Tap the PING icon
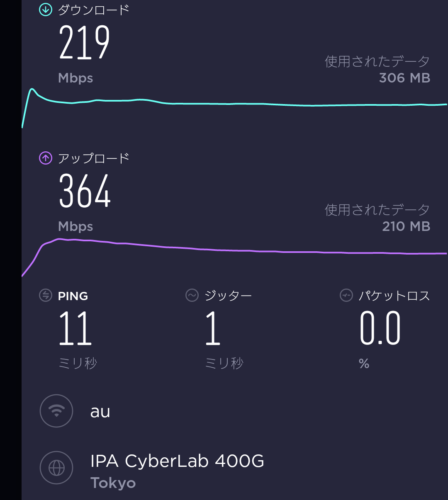The image size is (448, 500). (45, 296)
